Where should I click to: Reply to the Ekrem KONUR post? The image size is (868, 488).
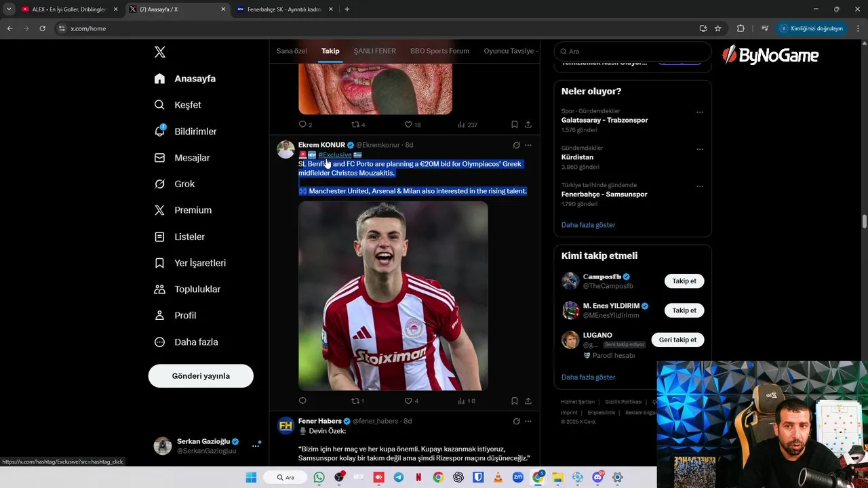click(x=302, y=401)
